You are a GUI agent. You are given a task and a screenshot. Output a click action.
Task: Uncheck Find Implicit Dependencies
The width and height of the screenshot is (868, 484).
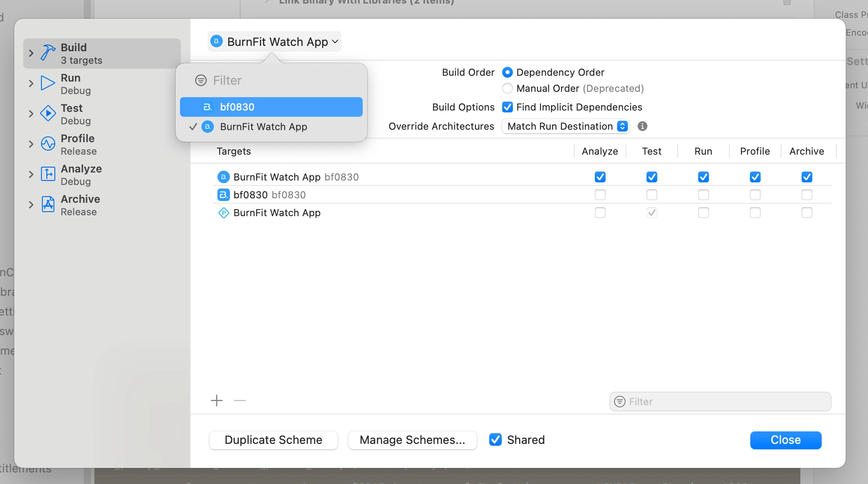point(507,107)
